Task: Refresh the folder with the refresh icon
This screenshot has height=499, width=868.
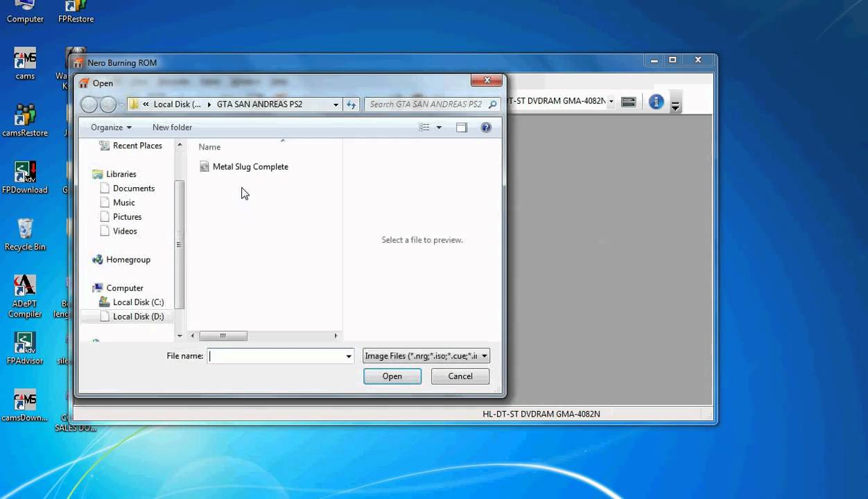Action: point(351,105)
